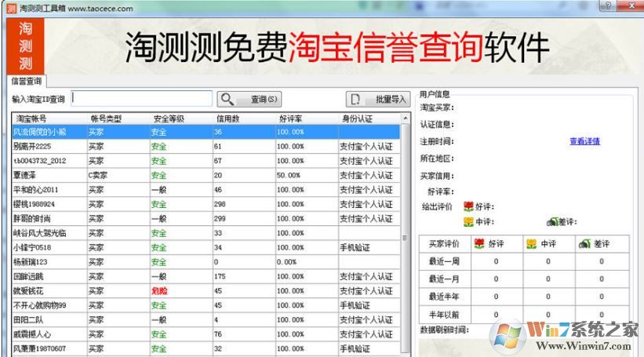The height and width of the screenshot is (357, 644).
Task: Click the red flower icon in 买家评价 table header
Action: tap(479, 243)
